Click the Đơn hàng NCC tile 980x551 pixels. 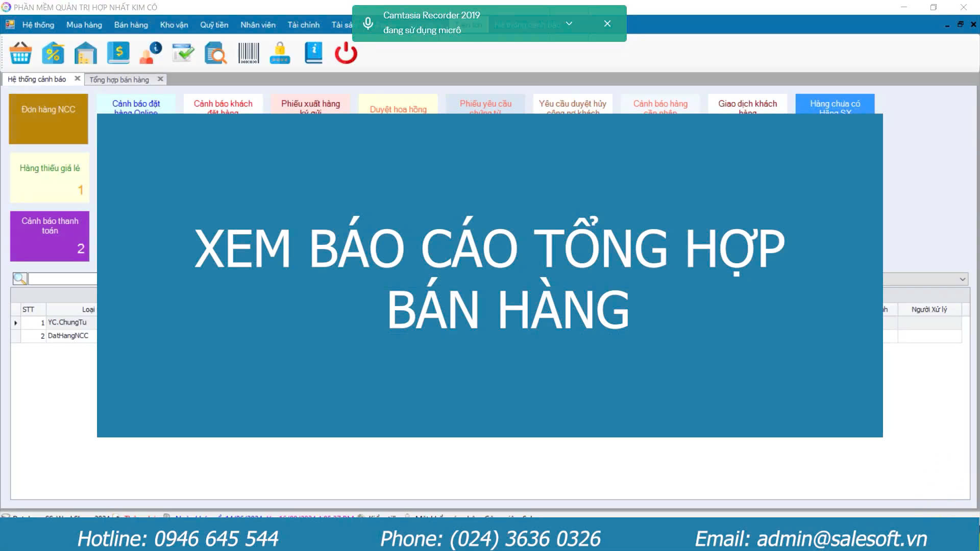[x=48, y=118]
